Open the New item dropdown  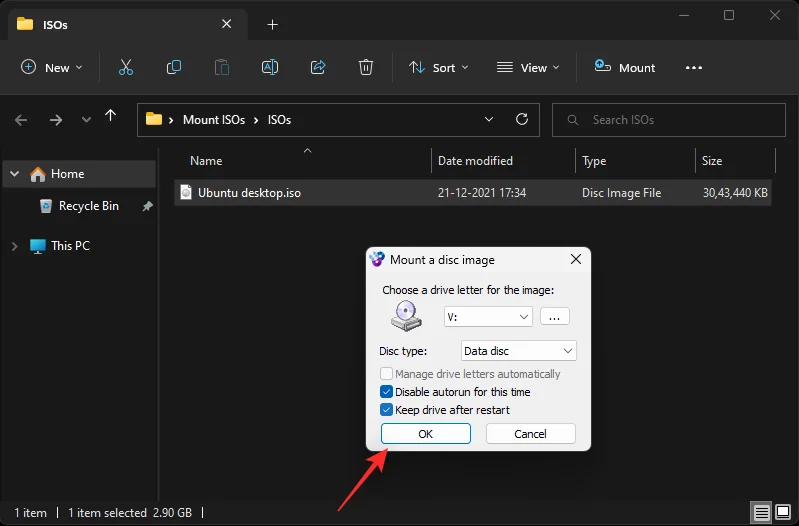pyautogui.click(x=51, y=68)
